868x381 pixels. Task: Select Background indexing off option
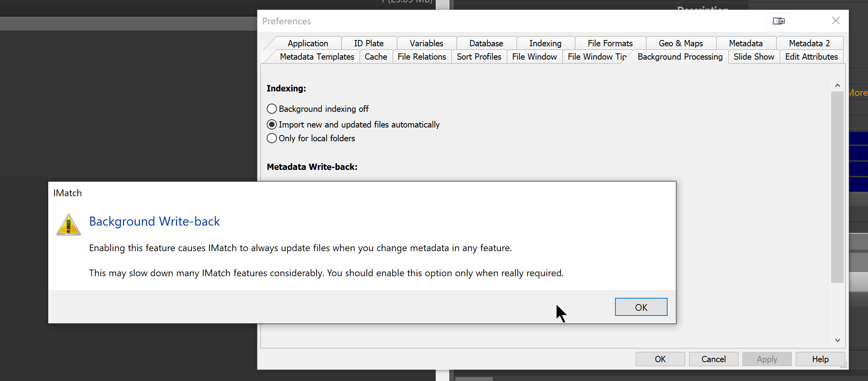272,109
